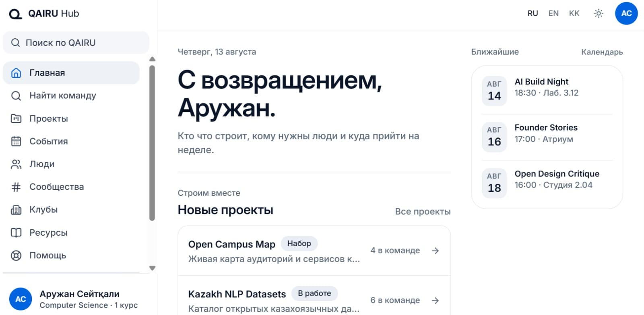Open the Все проекты link
The width and height of the screenshot is (644, 315).
click(x=423, y=211)
